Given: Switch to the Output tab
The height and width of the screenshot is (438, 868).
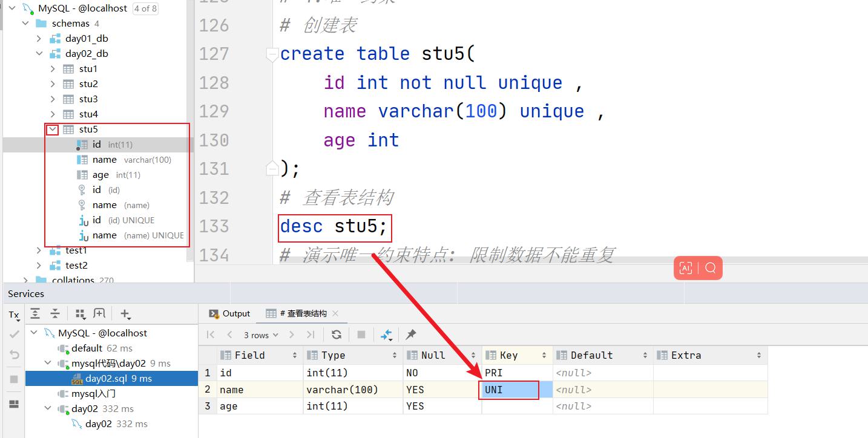Looking at the screenshot, I should (229, 313).
